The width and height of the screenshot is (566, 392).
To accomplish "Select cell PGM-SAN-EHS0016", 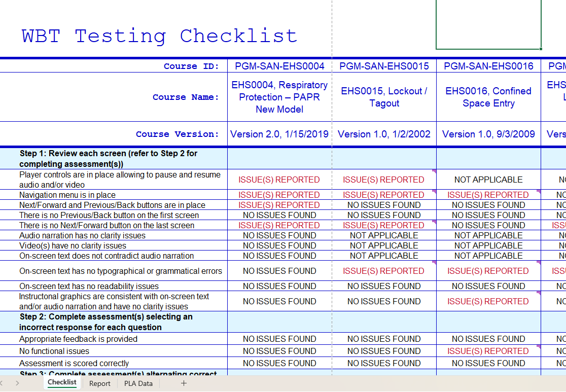I will point(488,66).
